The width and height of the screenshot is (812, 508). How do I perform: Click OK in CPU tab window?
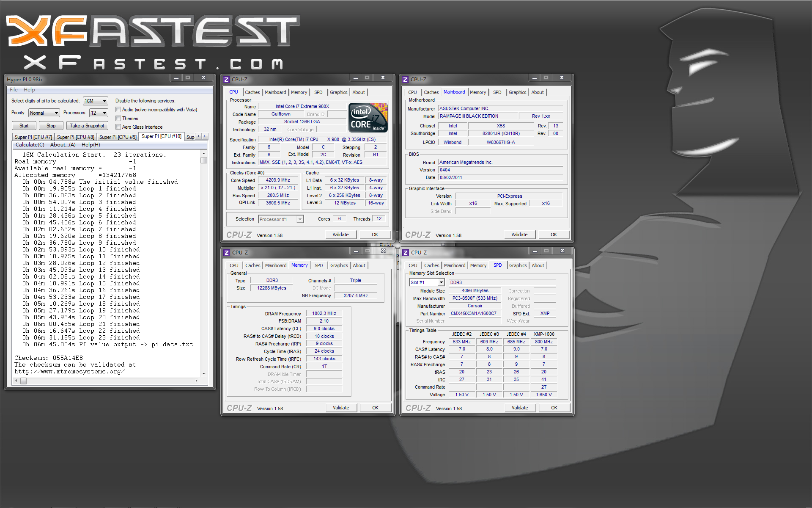coord(375,235)
